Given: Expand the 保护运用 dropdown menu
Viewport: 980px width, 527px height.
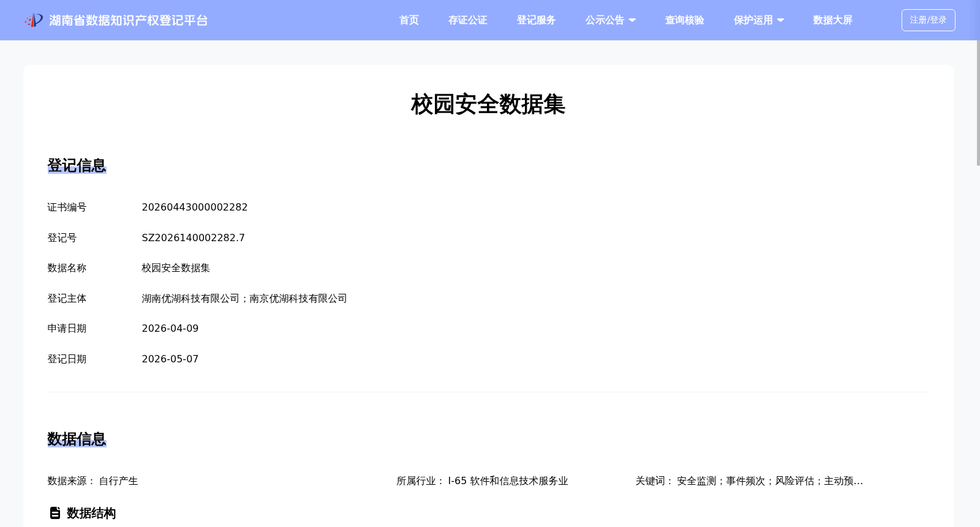Looking at the screenshot, I should click(759, 20).
